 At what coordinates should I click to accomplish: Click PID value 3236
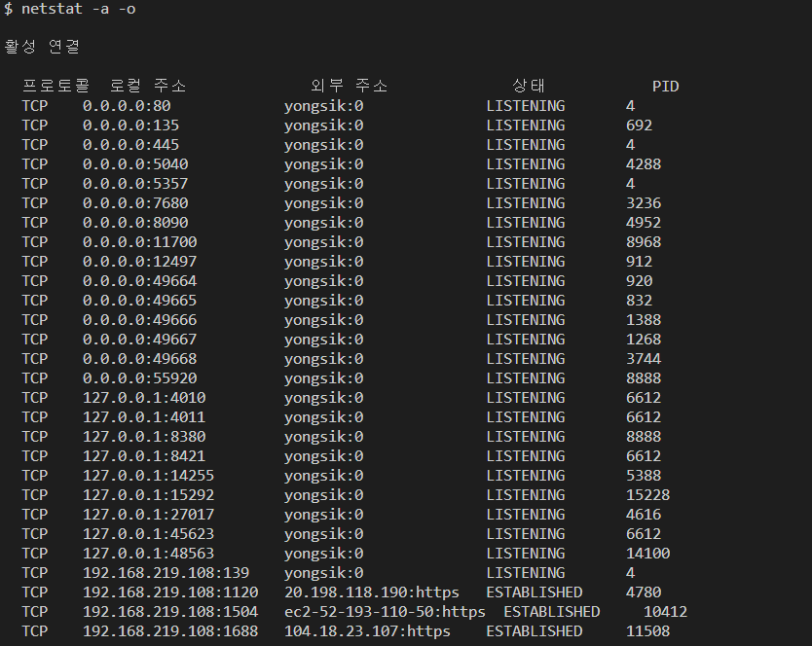click(x=644, y=203)
